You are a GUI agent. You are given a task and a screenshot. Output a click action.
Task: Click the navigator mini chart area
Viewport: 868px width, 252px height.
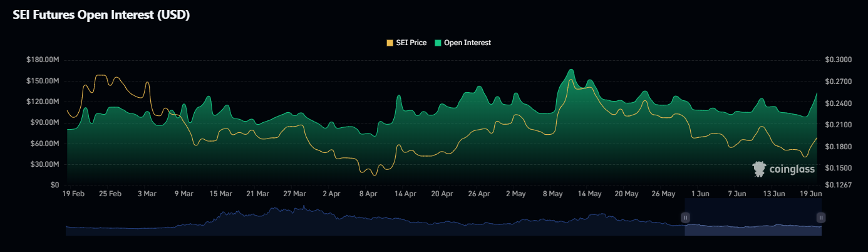click(443, 218)
